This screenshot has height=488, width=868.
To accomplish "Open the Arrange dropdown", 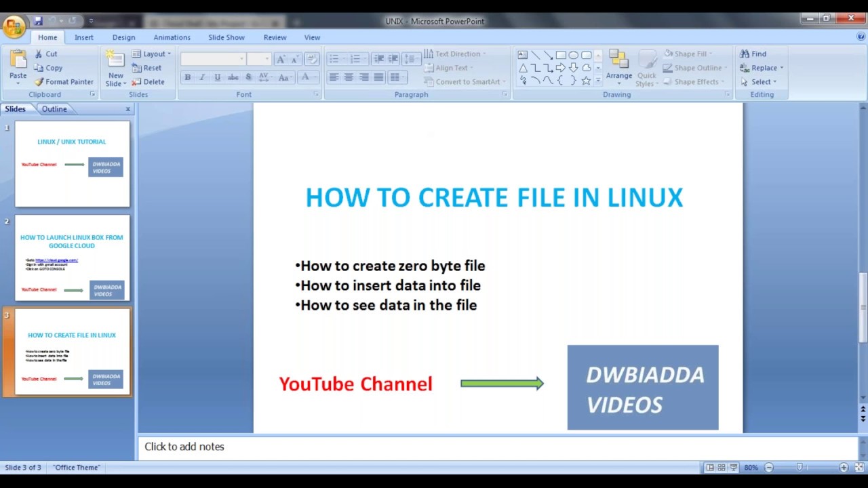I will click(x=619, y=68).
